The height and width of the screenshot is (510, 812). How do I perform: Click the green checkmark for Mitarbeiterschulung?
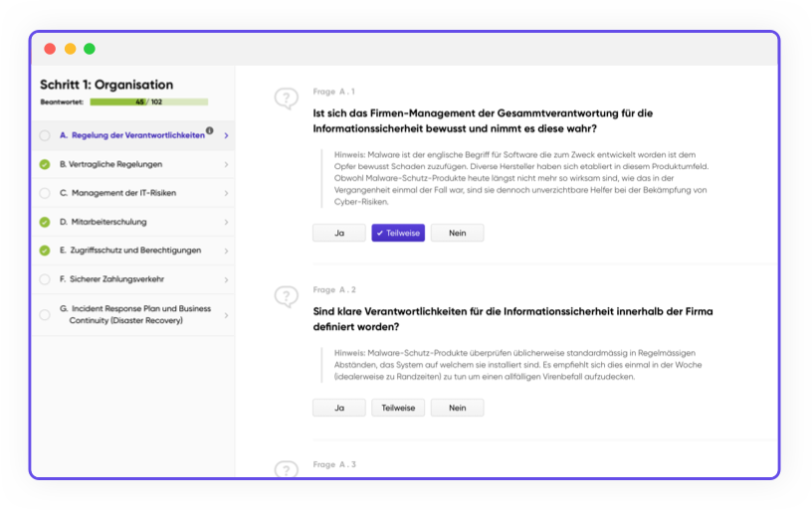click(x=45, y=222)
